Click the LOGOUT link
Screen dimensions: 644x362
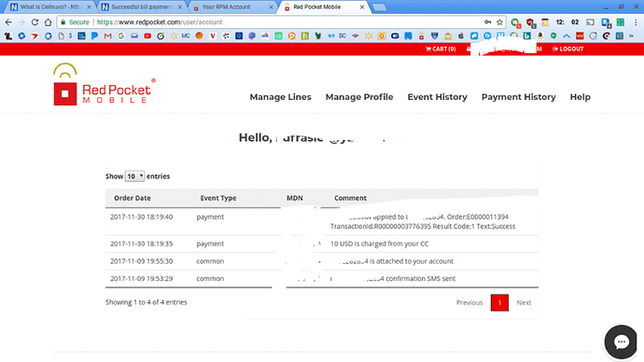tap(568, 49)
